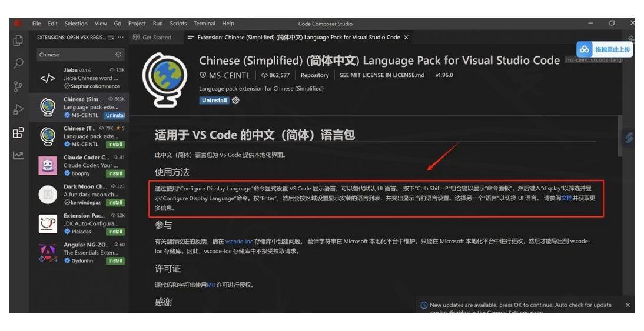Click the cloud upload widget icon
644x331 pixels.
coord(585,49)
